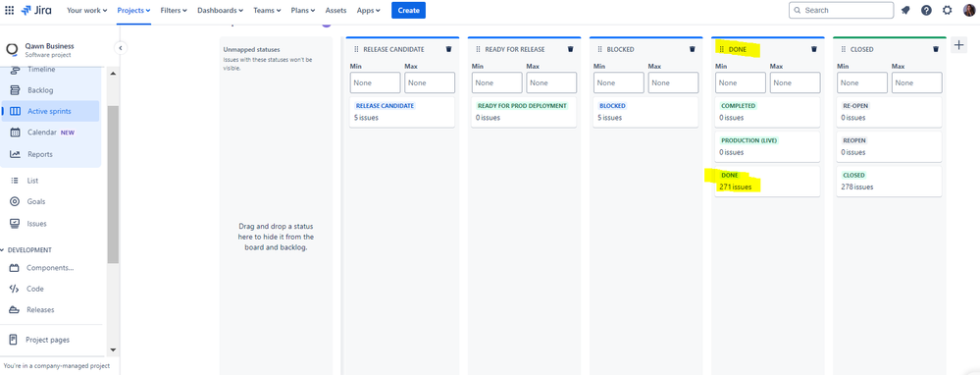Image resolution: width=980 pixels, height=375 pixels.
Task: Click the DONE column title text
Action: coord(738,49)
